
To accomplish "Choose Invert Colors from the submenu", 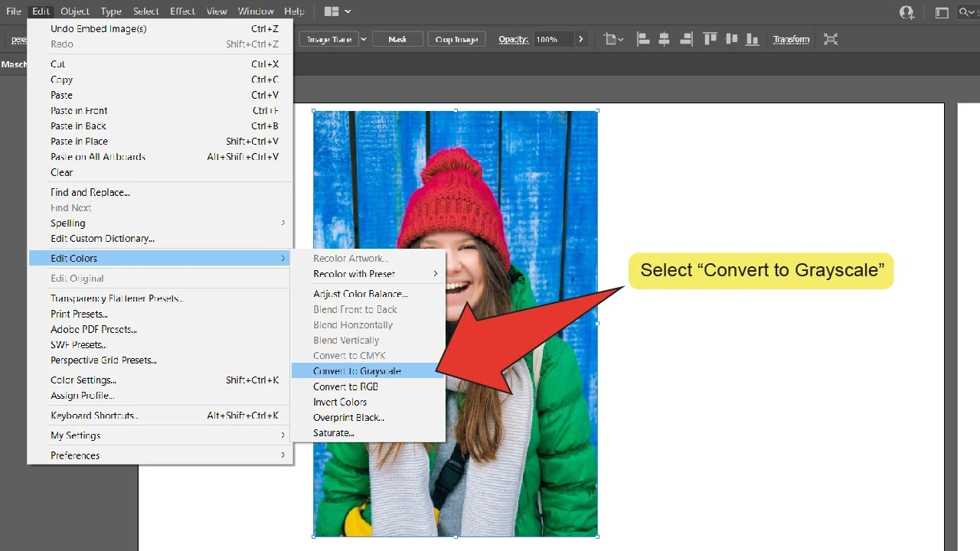I will point(340,402).
